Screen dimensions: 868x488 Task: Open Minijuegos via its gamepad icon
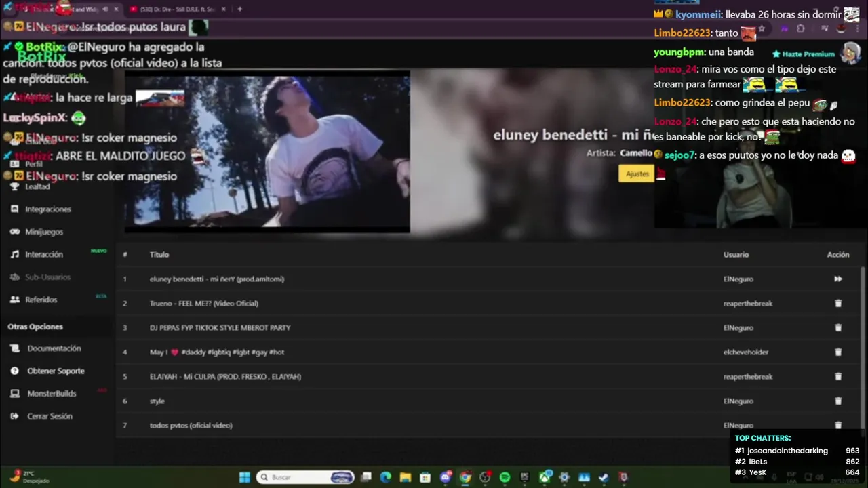pos(14,232)
